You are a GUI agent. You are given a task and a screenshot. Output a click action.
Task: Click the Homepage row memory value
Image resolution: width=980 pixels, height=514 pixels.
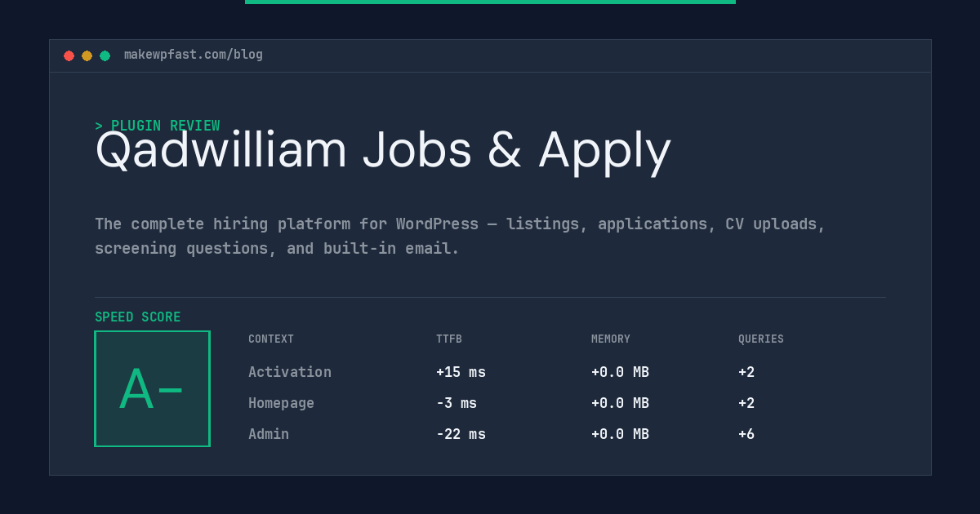point(620,403)
